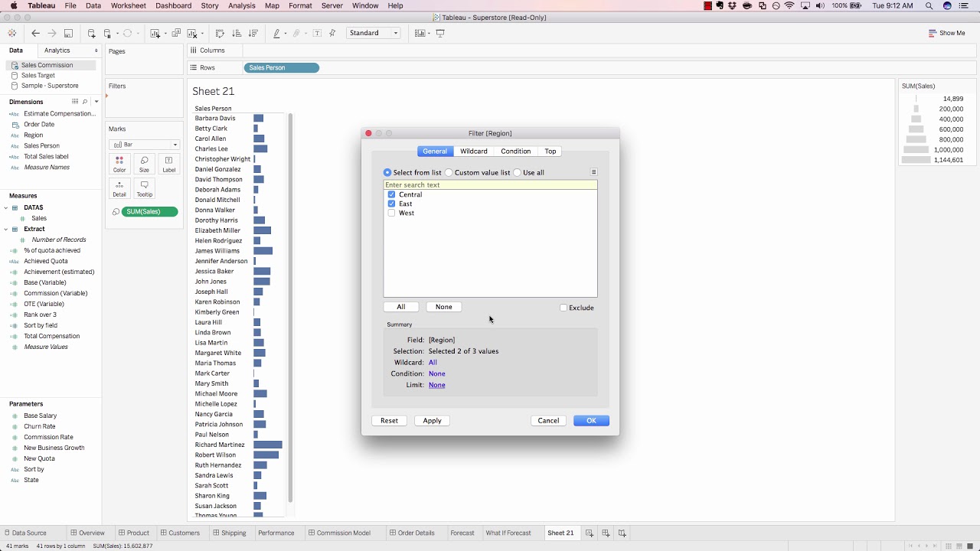Open the Label marks card button
Image resolution: width=980 pixels, height=551 pixels.
169,165
